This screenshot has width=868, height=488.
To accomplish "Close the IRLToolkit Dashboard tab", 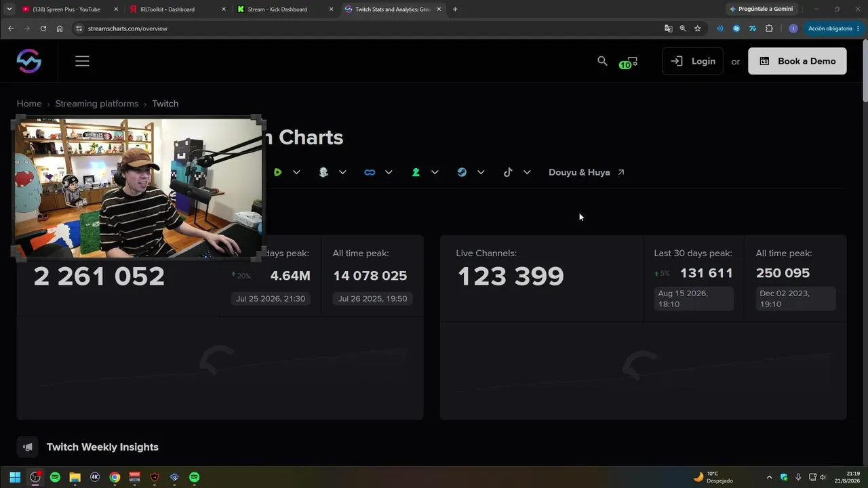I will coord(224,9).
